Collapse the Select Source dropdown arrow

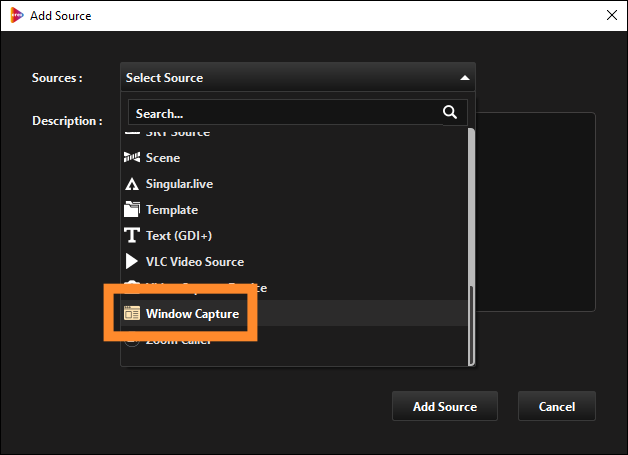465,78
